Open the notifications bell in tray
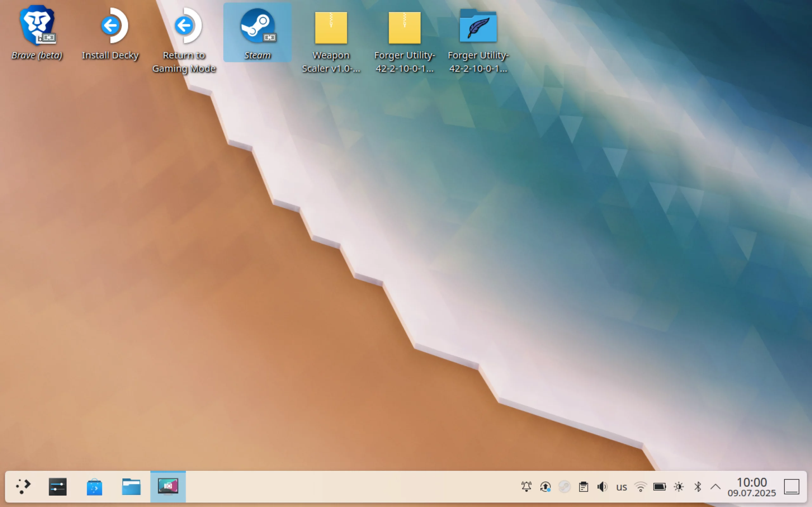The image size is (812, 507). coord(527,487)
